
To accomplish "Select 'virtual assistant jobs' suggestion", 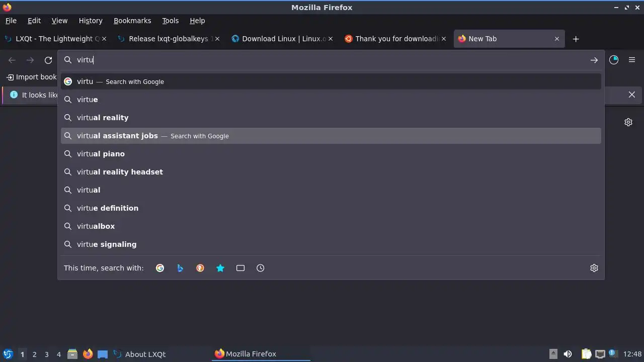I will 331,136.
